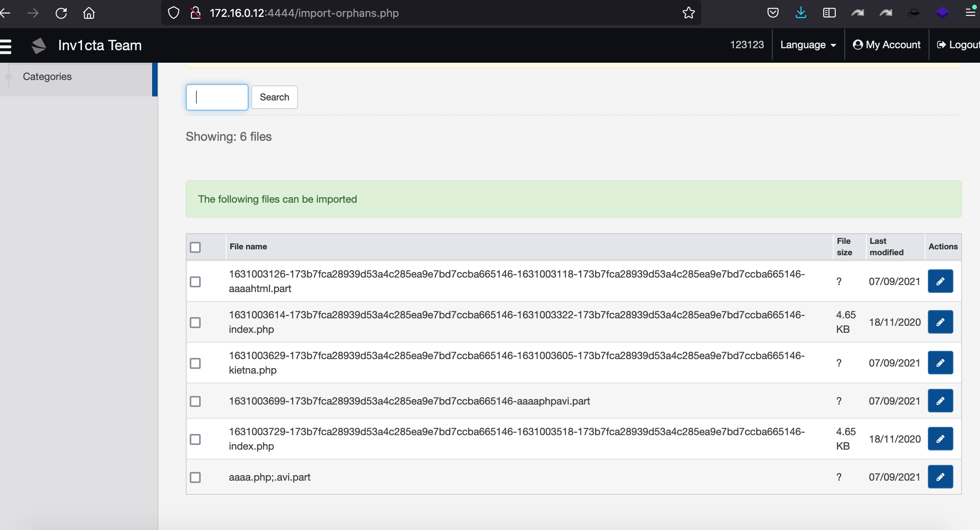Select checkbox for aaaaphpavi.part file
This screenshot has height=530, width=980.
[x=195, y=401]
